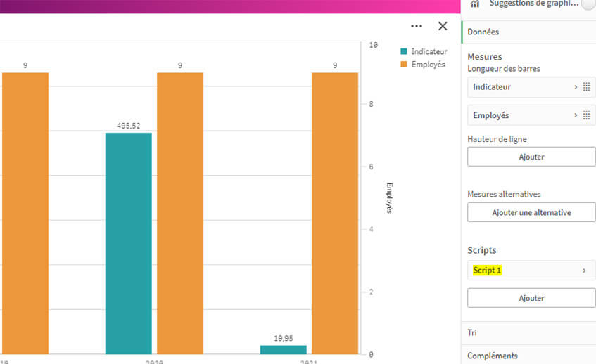Click the Employés legend orange swatch
The height and width of the screenshot is (364, 596).
pos(404,64)
